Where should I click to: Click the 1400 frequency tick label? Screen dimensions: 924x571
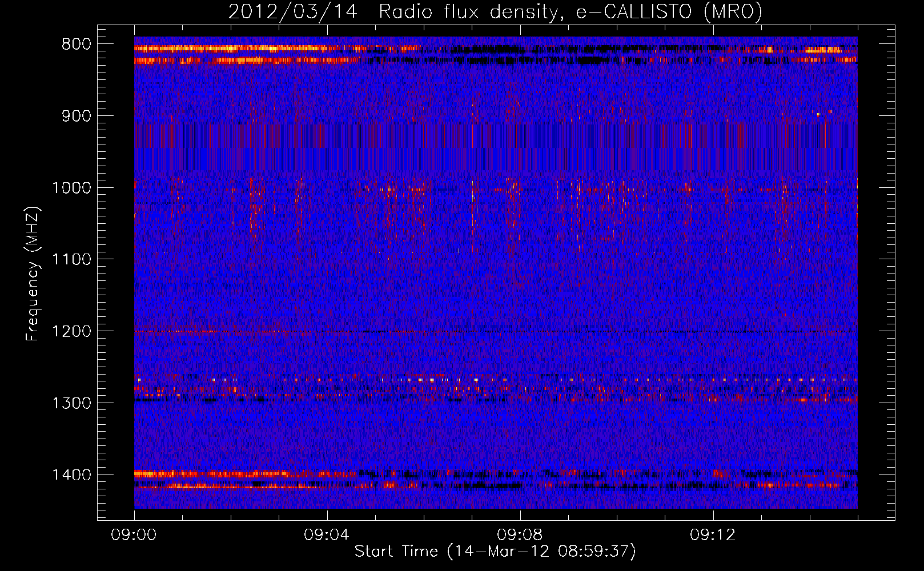[71, 475]
